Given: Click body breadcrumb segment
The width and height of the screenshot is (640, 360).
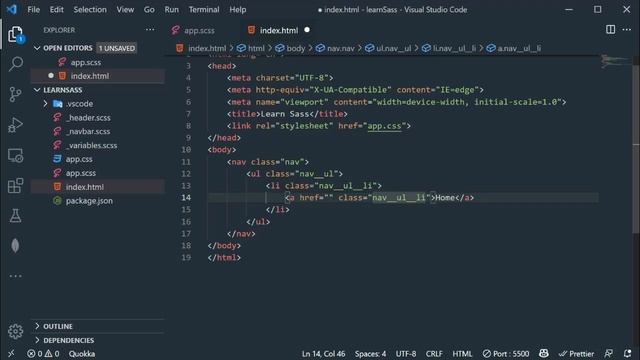Looking at the screenshot, I should click(290, 48).
